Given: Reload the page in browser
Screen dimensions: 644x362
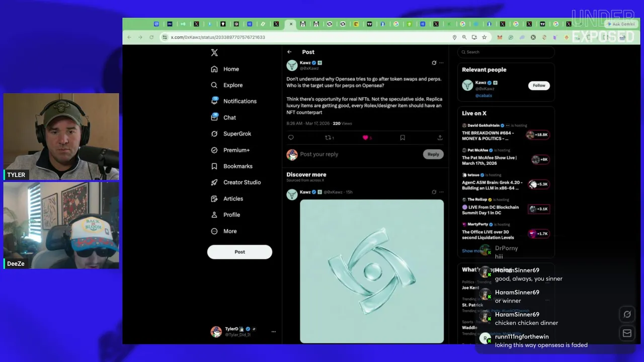Looking at the screenshot, I should [x=151, y=37].
